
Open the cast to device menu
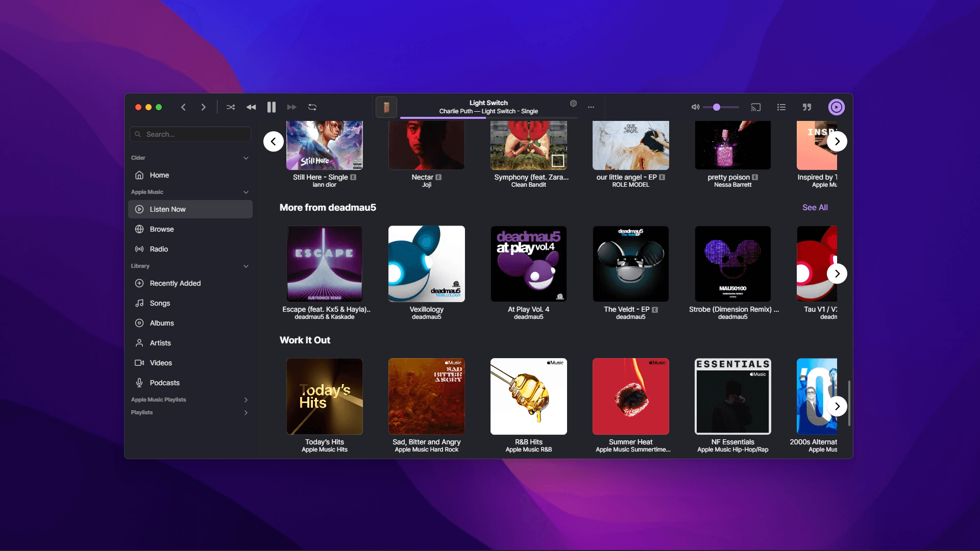point(756,107)
